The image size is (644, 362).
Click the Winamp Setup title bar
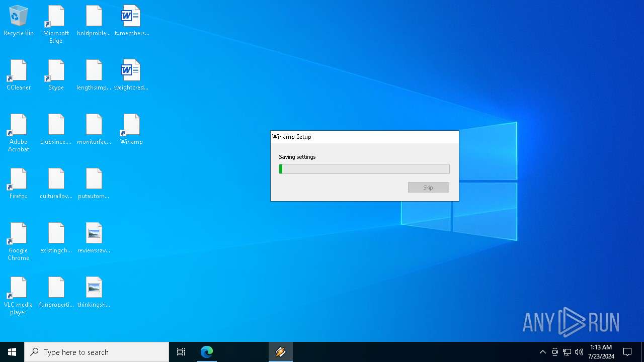[x=365, y=137]
